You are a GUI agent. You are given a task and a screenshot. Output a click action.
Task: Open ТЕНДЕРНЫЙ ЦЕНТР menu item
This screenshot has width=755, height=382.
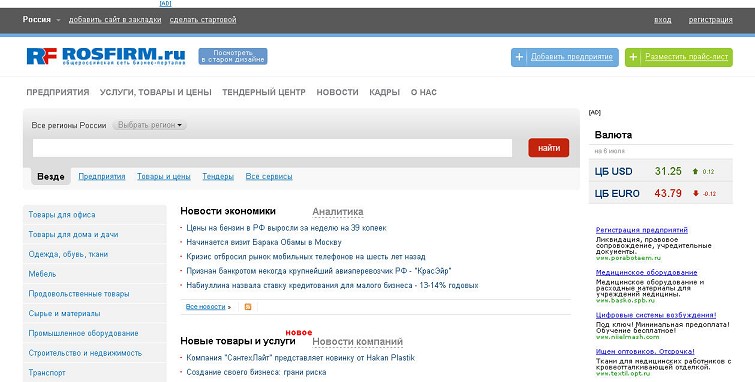coord(264,92)
